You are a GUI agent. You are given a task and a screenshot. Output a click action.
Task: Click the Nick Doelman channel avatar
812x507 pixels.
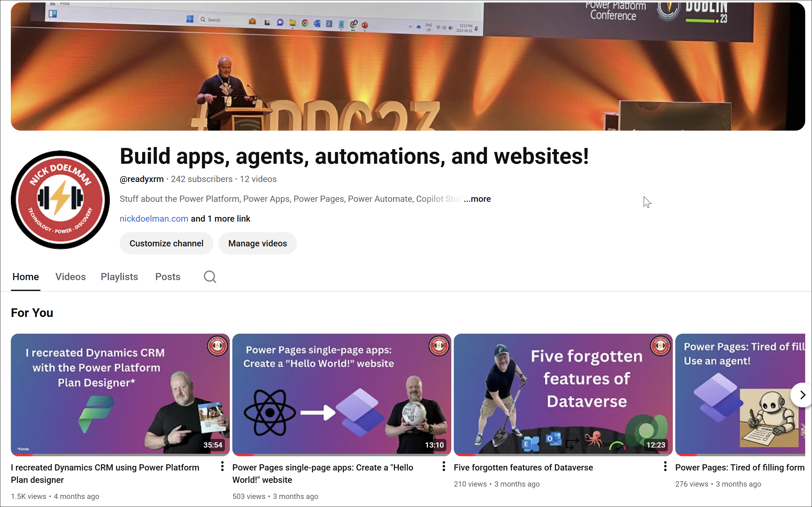pos(60,200)
